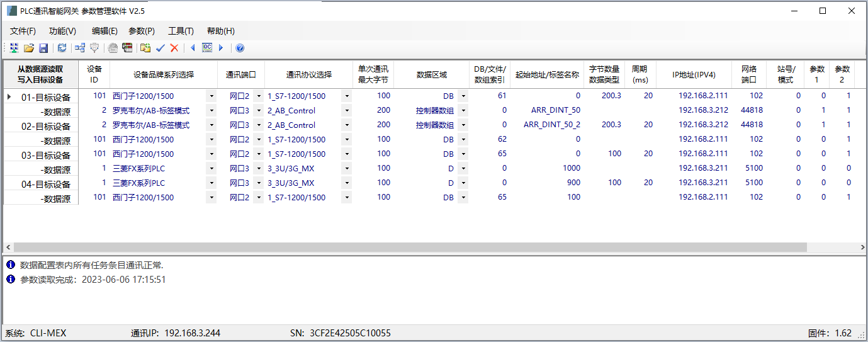Expand port dropdown in 01-目标设备 row
The width and height of the screenshot is (868, 342).
[x=258, y=96]
